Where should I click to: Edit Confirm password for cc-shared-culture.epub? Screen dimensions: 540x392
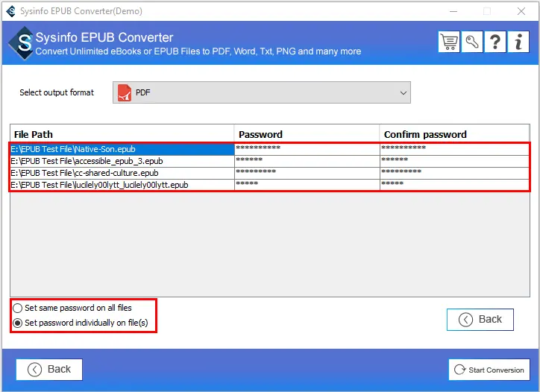click(x=454, y=173)
